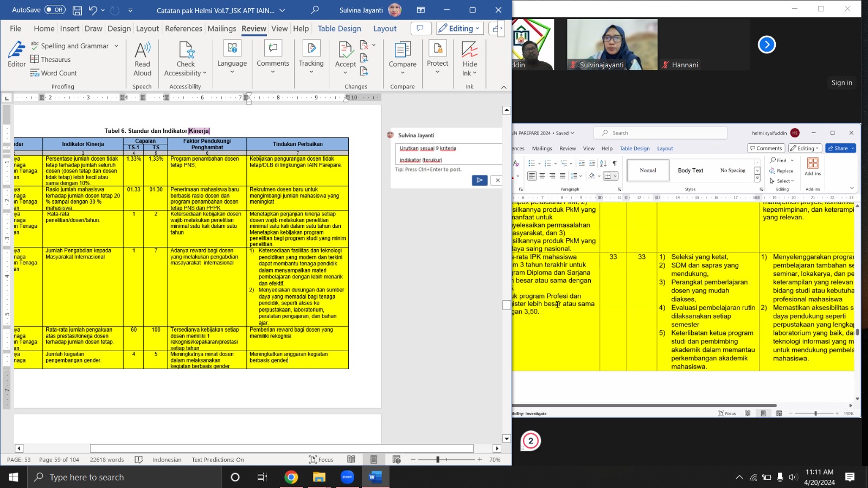Run Check Accessibility
This screenshot has height=488, width=868.
coord(186,50)
